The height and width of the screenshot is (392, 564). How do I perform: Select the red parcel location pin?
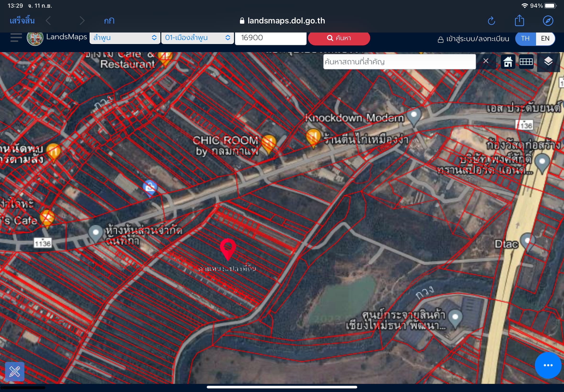[228, 249]
